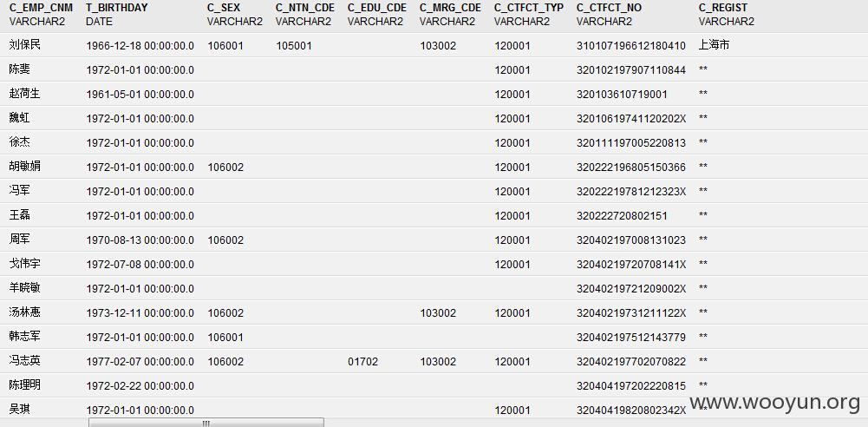Click the 120001 certificate type in 吴琪 row
Image resolution: width=868 pixels, height=427 pixels.
512,411
